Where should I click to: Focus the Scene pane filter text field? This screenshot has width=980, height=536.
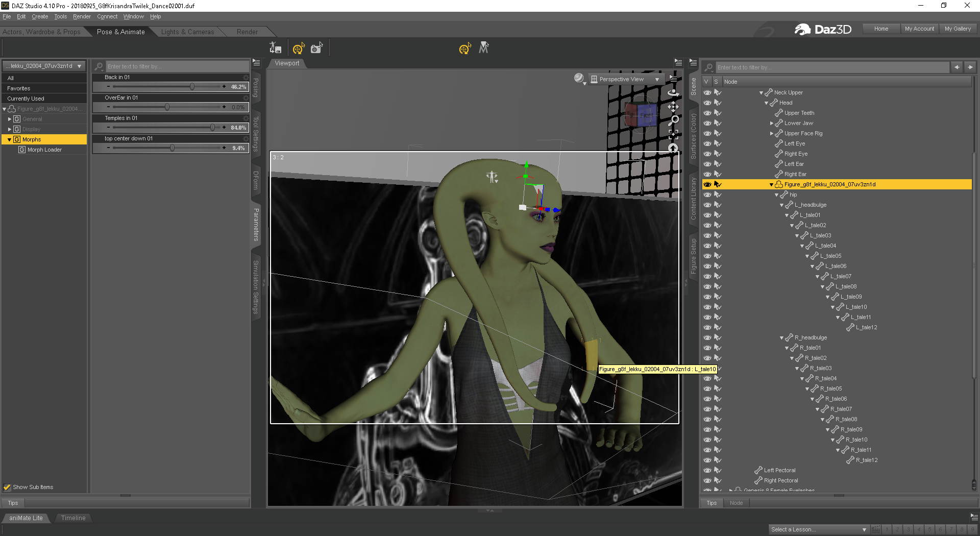click(x=832, y=67)
